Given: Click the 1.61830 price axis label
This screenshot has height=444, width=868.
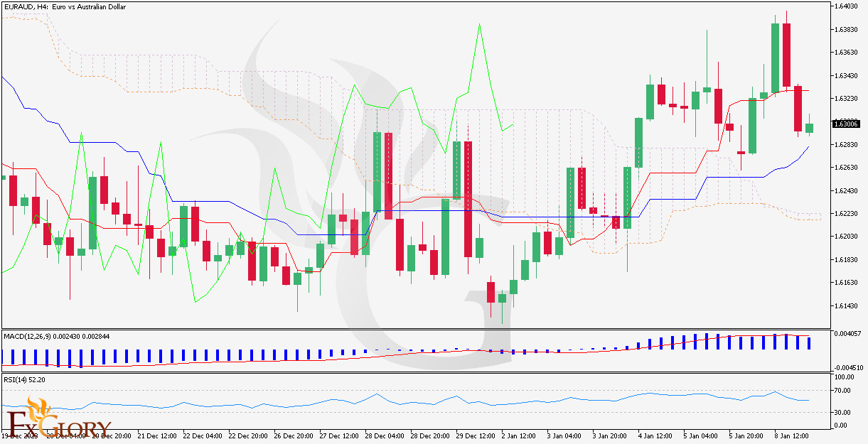Looking at the screenshot, I should pyautogui.click(x=847, y=260).
